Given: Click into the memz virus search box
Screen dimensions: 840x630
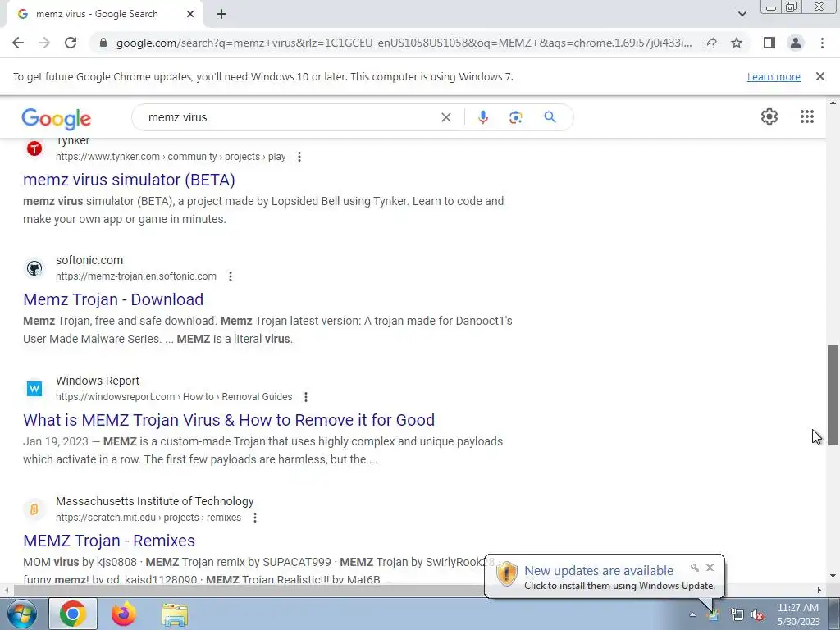Looking at the screenshot, I should (x=290, y=117).
